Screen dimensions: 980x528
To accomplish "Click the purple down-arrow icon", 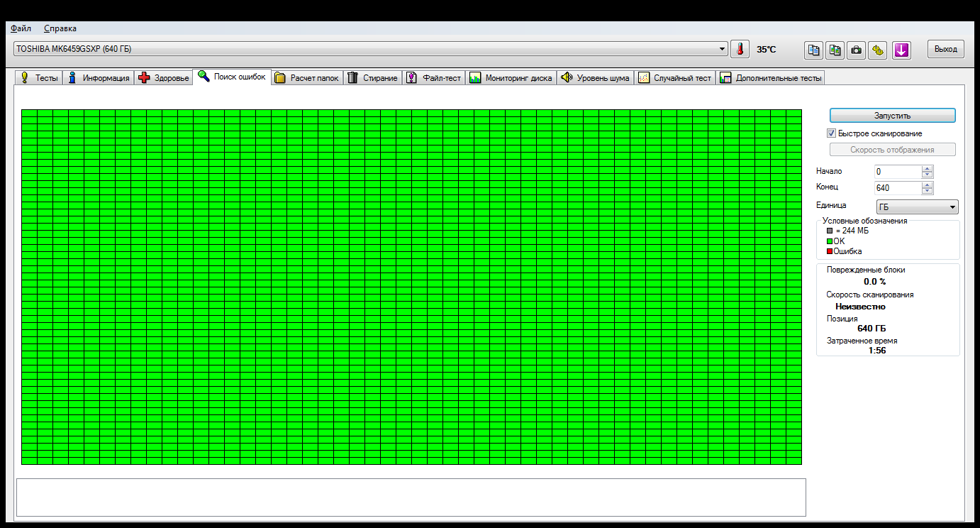I will coord(901,50).
